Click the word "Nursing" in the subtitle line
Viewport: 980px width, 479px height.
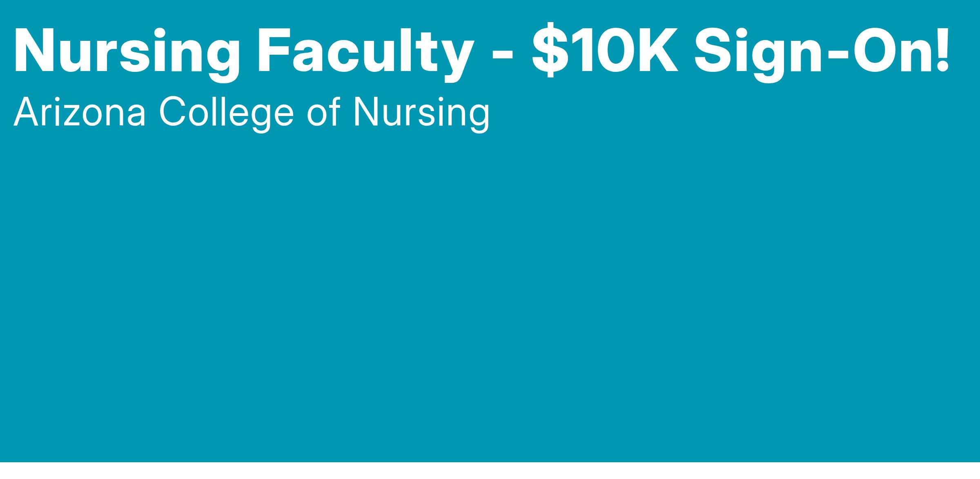click(421, 112)
